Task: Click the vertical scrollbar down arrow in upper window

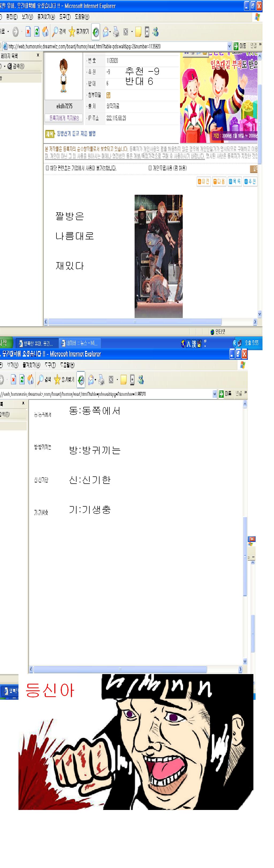Action: pos(260,314)
